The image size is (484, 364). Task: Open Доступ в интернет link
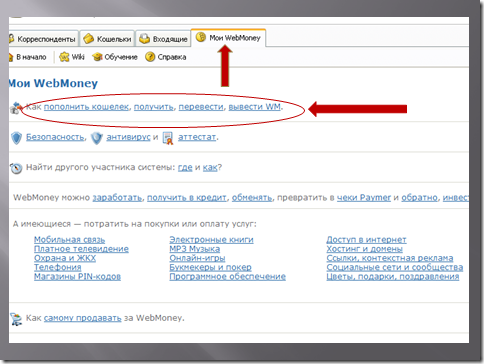(x=366, y=240)
